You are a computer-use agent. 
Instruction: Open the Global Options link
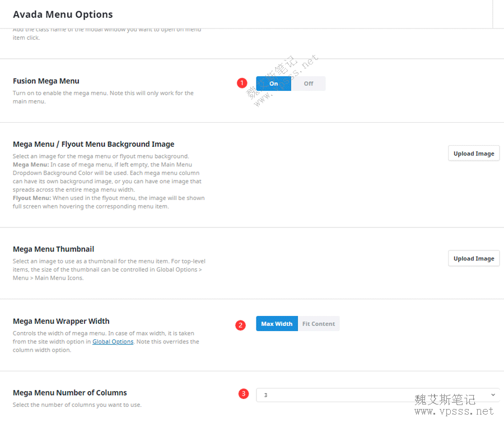coord(113,342)
